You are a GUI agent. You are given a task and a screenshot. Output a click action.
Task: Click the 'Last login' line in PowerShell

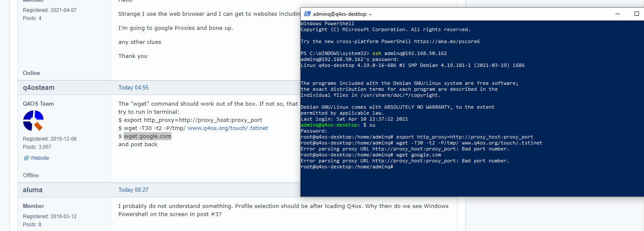[354, 119]
